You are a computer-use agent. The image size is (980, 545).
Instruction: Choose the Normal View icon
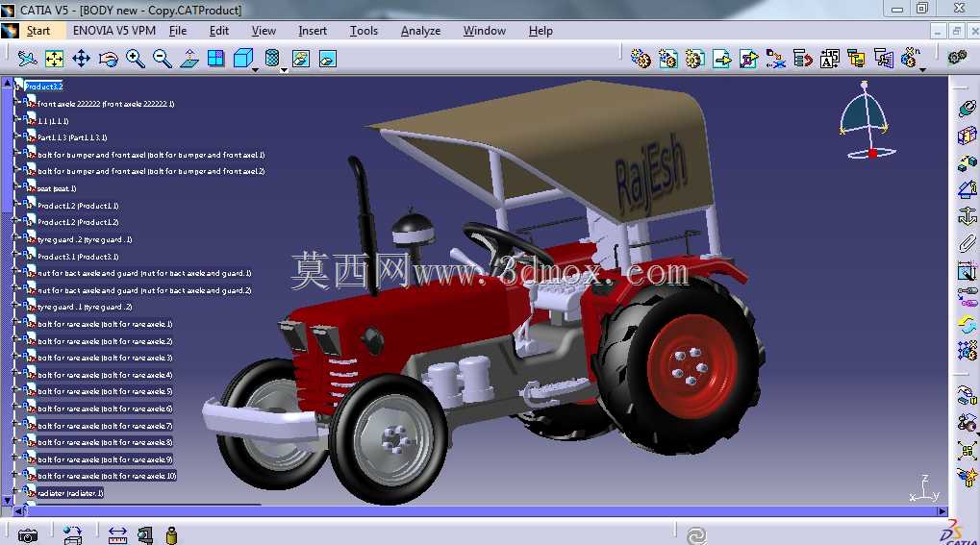(189, 59)
